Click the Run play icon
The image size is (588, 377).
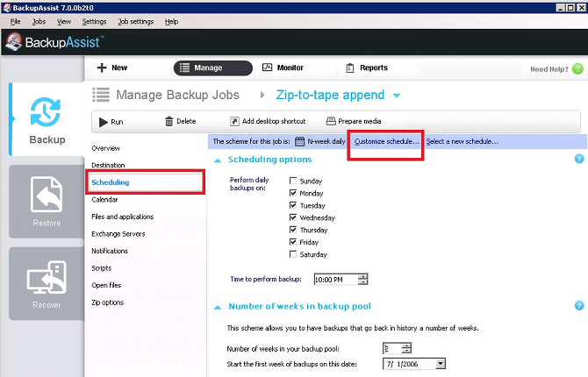104,122
